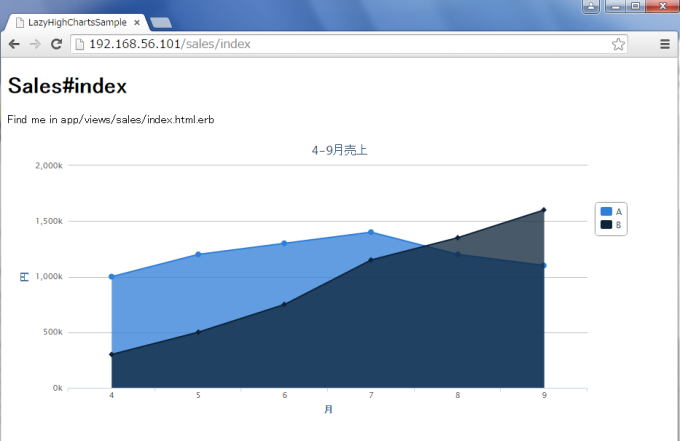This screenshot has width=680, height=441.
Task: Click the Sales#index heading
Action: point(67,86)
